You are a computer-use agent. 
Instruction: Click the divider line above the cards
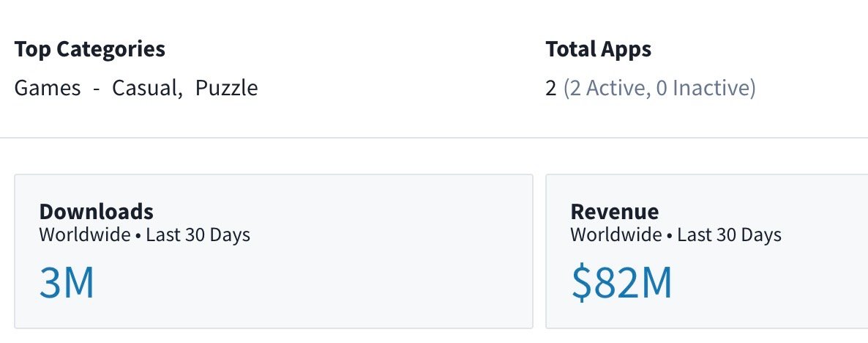[x=434, y=138]
